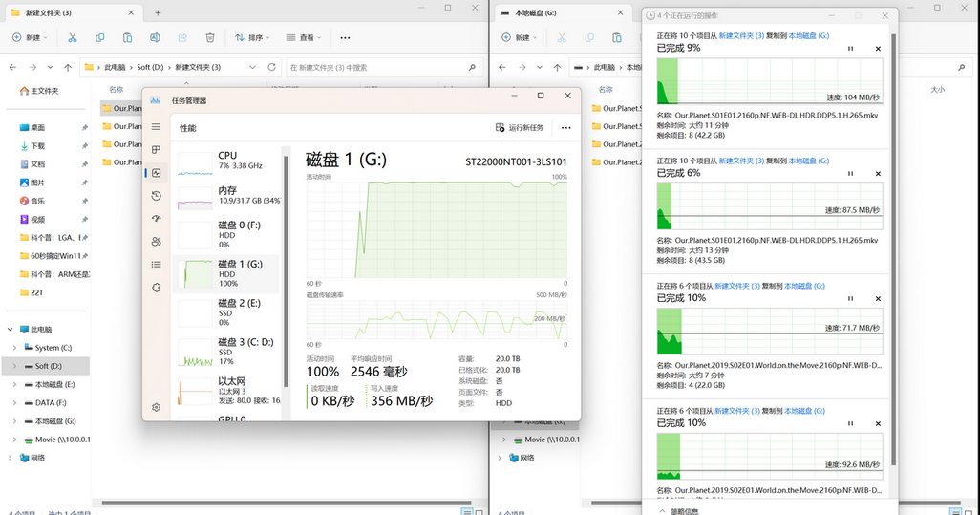Viewport: 980px width, 515px height.
Task: Click the progress graph of the 6% copy
Action: click(769, 206)
